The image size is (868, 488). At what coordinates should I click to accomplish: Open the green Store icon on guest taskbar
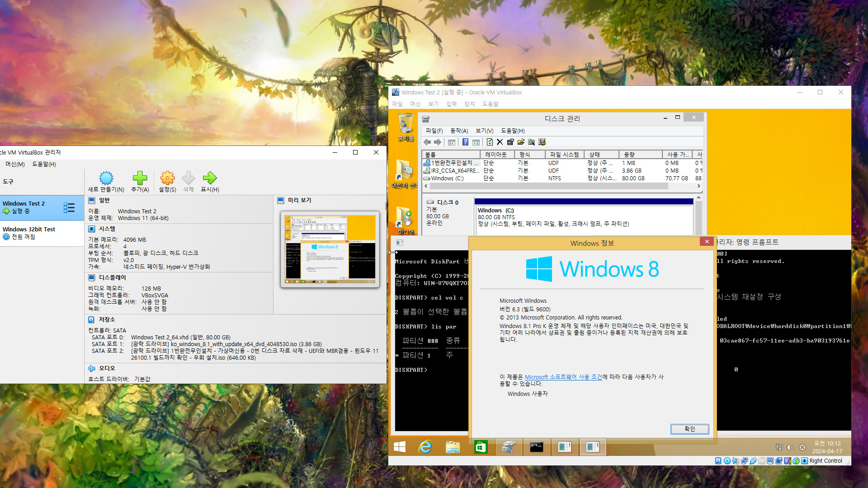coord(481,447)
